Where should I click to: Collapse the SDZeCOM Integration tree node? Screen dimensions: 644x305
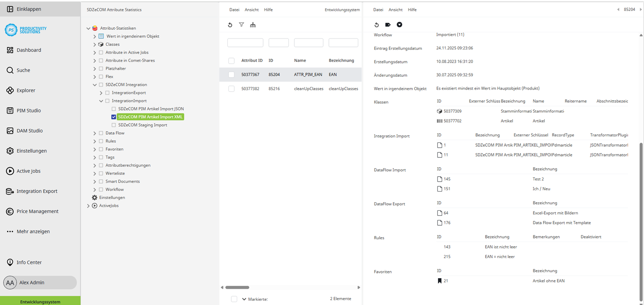point(95,85)
